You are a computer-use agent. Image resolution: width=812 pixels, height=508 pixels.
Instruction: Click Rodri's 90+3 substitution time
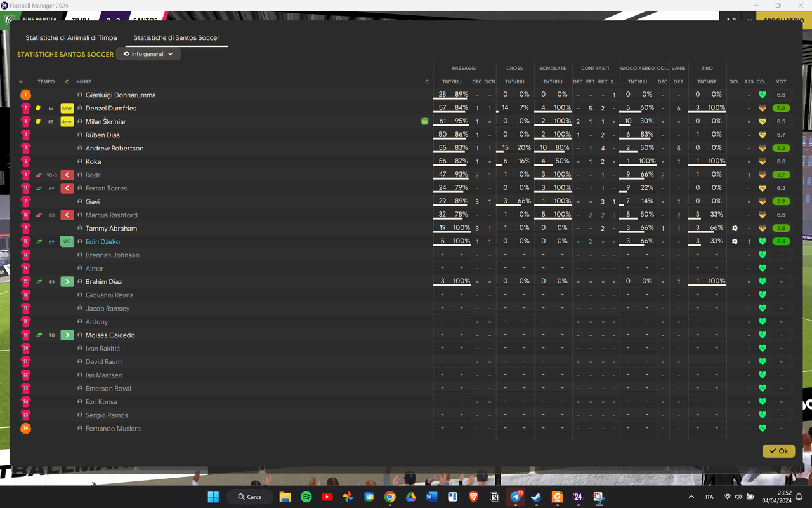coord(51,175)
